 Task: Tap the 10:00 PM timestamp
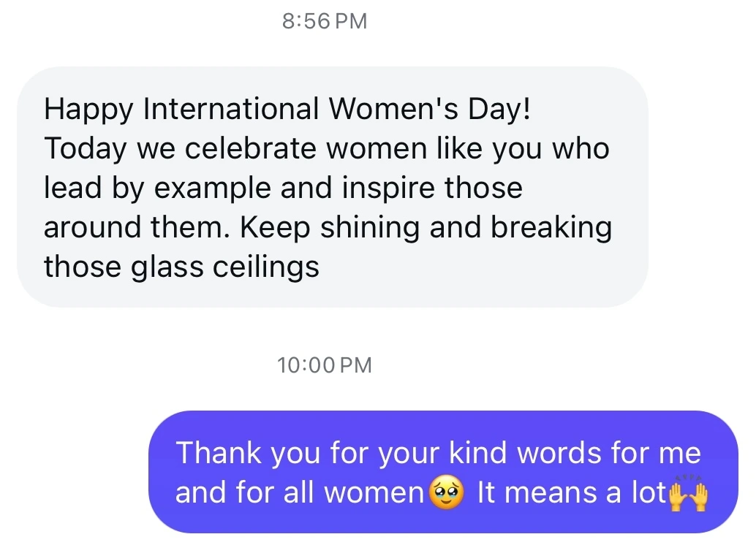click(x=324, y=365)
